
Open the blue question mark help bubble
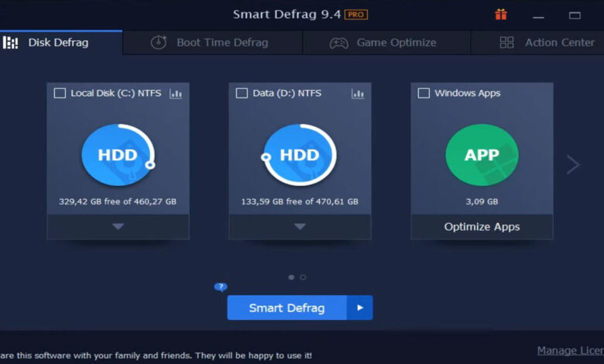(x=221, y=287)
